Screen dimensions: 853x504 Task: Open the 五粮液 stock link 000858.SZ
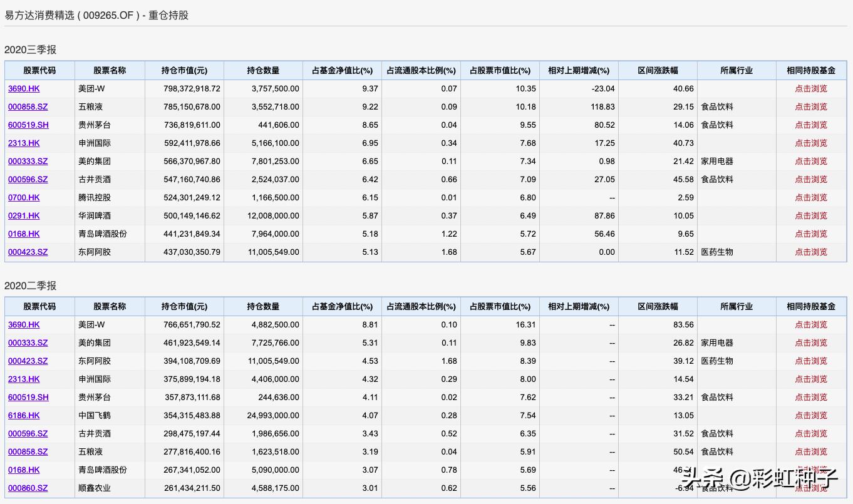tap(28, 106)
